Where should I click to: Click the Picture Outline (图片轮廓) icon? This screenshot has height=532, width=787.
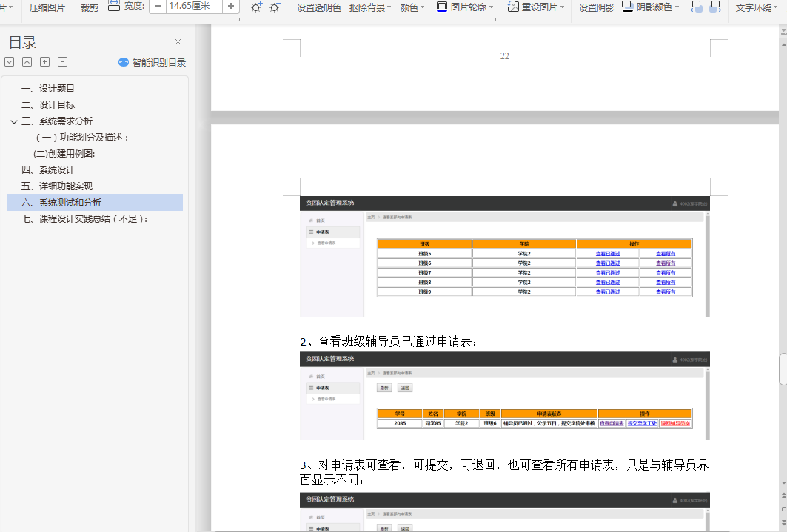[442, 7]
